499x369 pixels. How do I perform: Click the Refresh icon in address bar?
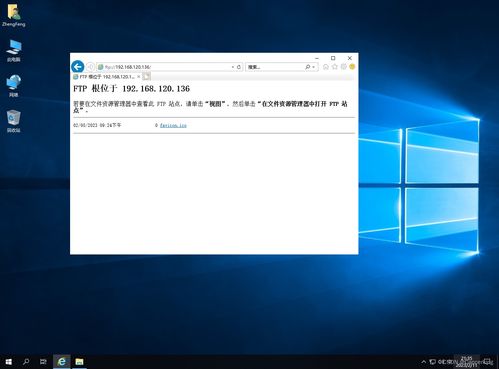pyautogui.click(x=239, y=67)
